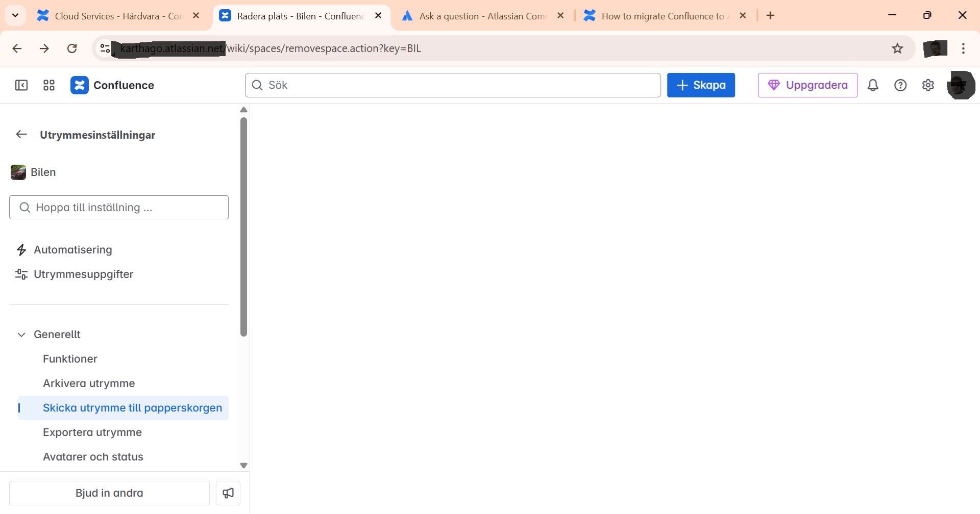Bookmark the page with the star icon
This screenshot has width=980, height=514.
point(897,48)
